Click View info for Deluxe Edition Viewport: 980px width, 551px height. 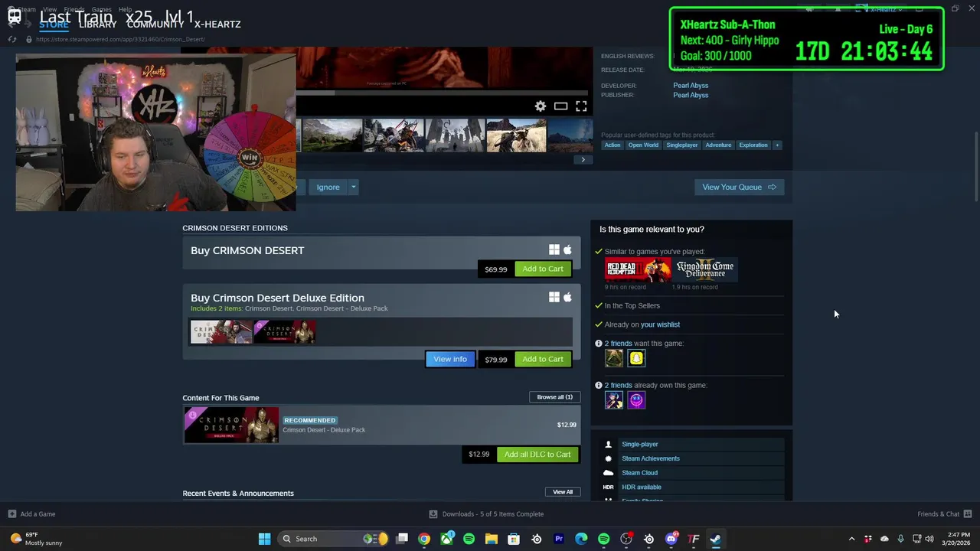(450, 359)
